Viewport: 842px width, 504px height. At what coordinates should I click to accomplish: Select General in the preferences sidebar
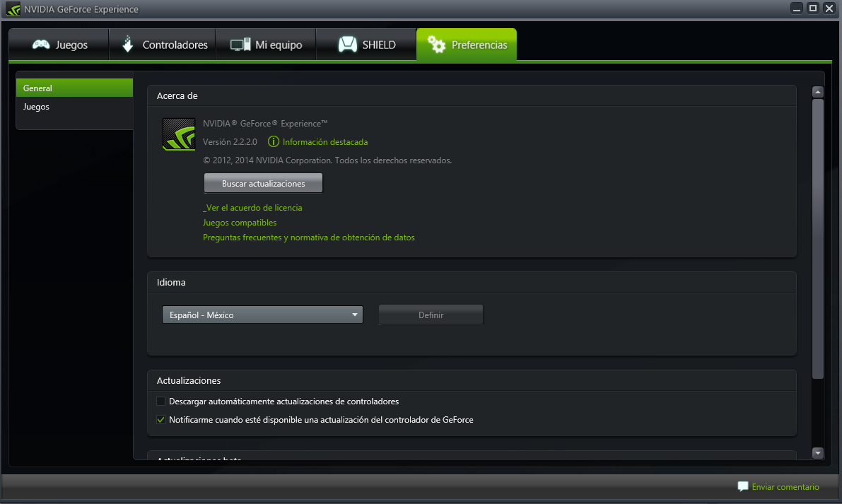click(x=75, y=88)
